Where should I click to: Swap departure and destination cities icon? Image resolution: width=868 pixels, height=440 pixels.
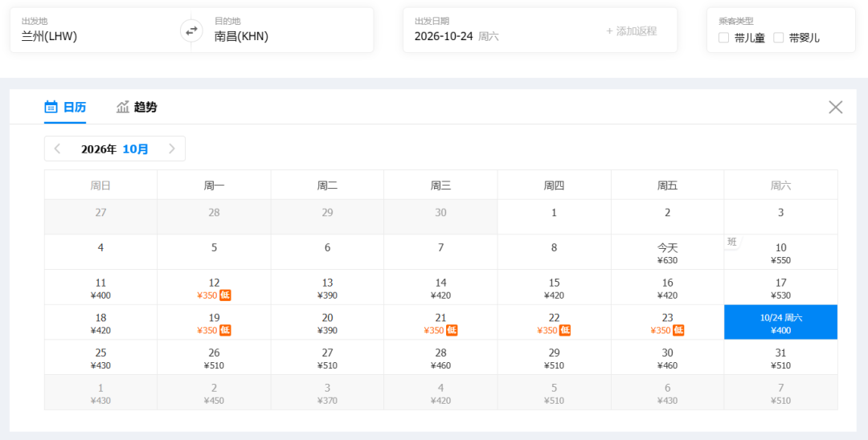(191, 31)
